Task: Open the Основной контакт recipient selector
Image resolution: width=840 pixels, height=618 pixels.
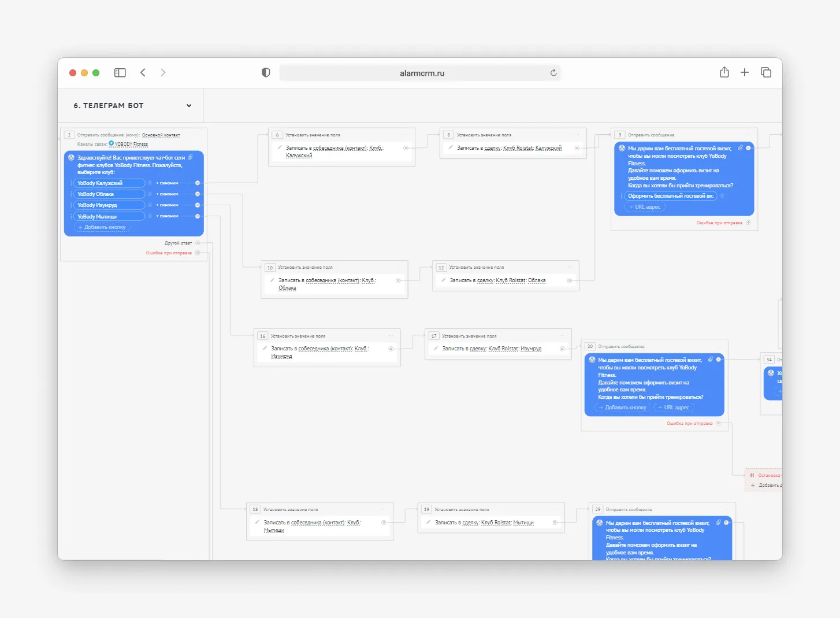Action: coord(161,135)
